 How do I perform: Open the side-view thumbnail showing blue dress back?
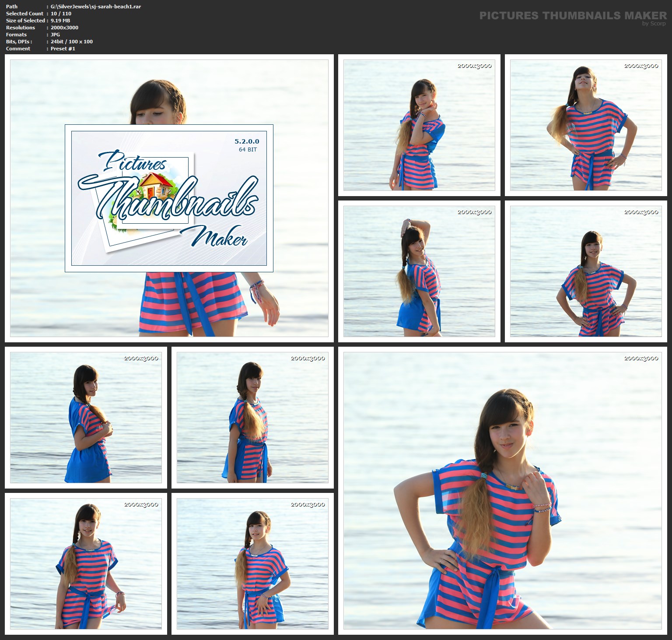coord(86,418)
